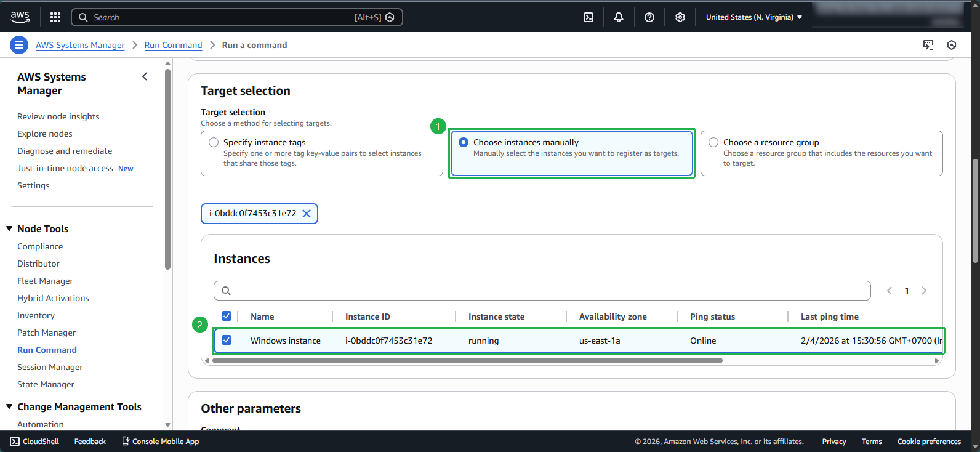Open Compliance page
This screenshot has height=452, width=980.
click(x=40, y=246)
